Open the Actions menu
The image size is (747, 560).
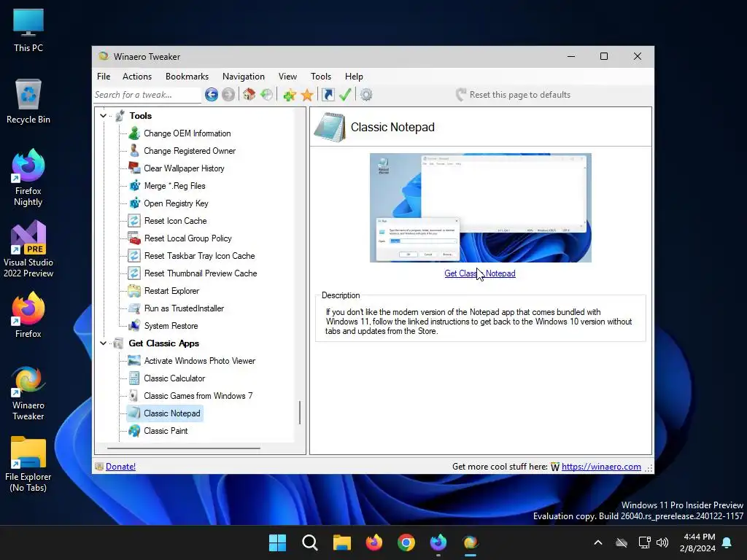pyautogui.click(x=137, y=76)
